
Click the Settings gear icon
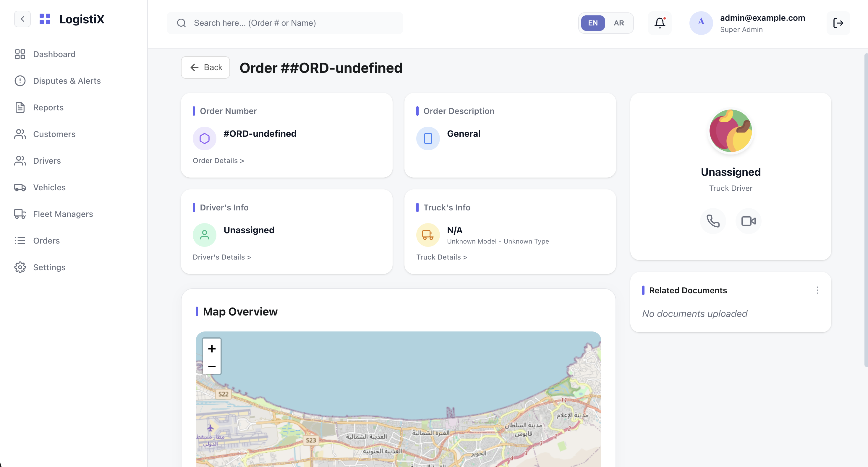(x=20, y=268)
